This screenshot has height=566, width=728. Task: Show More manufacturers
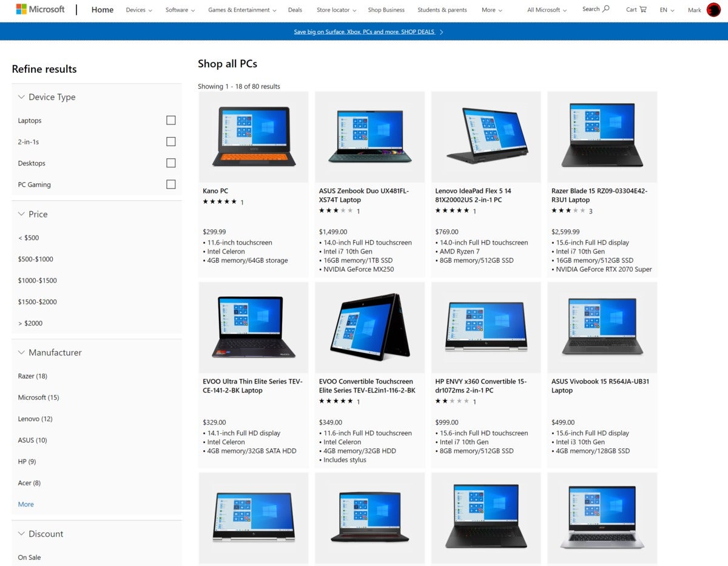click(x=26, y=504)
